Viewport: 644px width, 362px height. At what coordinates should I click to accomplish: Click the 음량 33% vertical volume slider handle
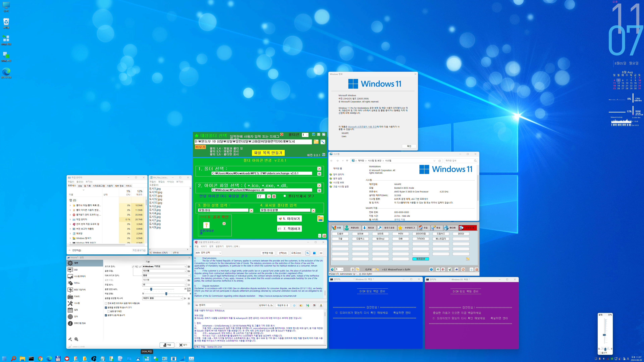[x=604, y=335]
